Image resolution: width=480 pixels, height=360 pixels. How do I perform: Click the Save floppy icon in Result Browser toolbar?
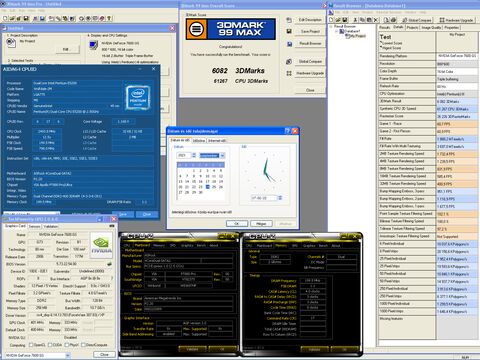(345, 20)
